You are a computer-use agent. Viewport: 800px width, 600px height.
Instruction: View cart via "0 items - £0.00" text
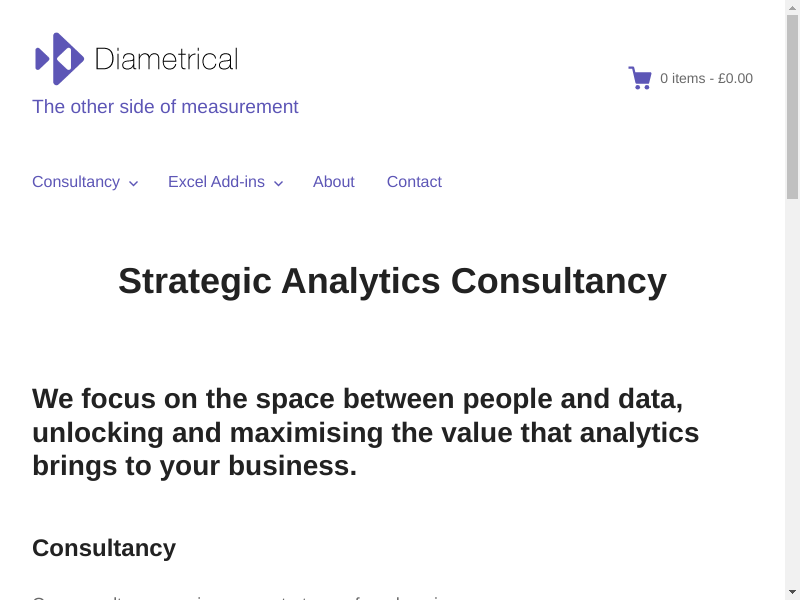coord(706,78)
